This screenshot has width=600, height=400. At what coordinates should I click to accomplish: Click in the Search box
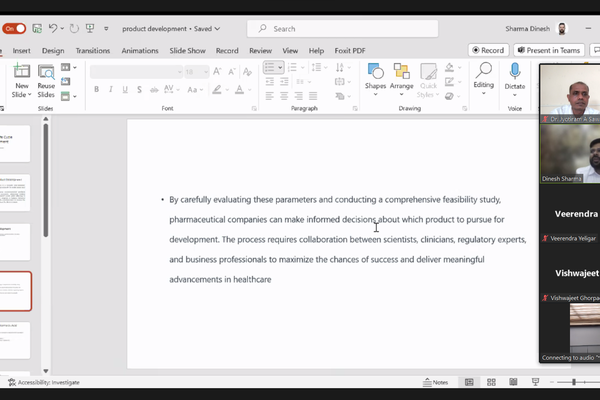[x=340, y=29]
